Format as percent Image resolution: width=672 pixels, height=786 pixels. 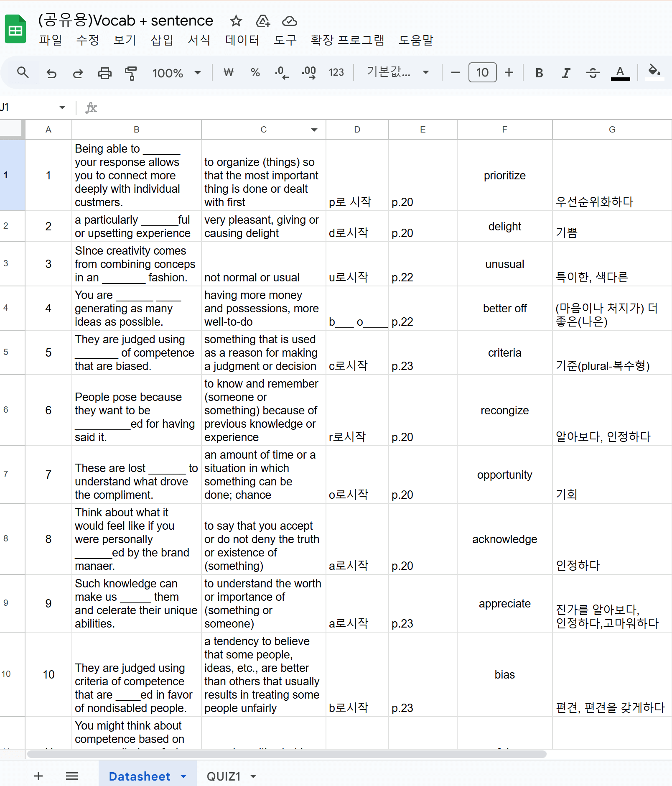click(x=255, y=73)
